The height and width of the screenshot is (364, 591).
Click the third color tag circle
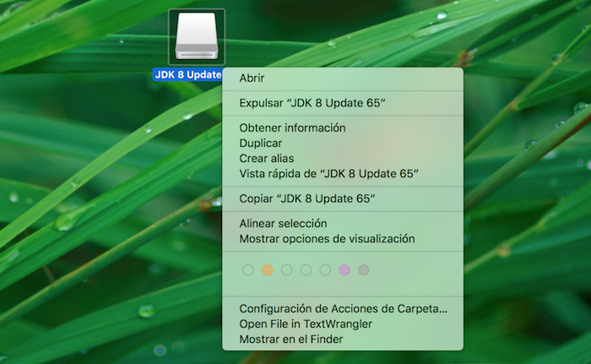coord(287,270)
